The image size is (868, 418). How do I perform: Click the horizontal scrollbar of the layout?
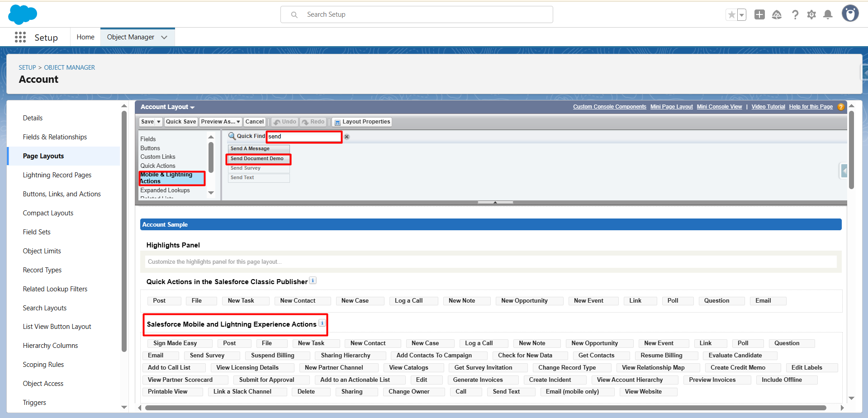[485, 408]
